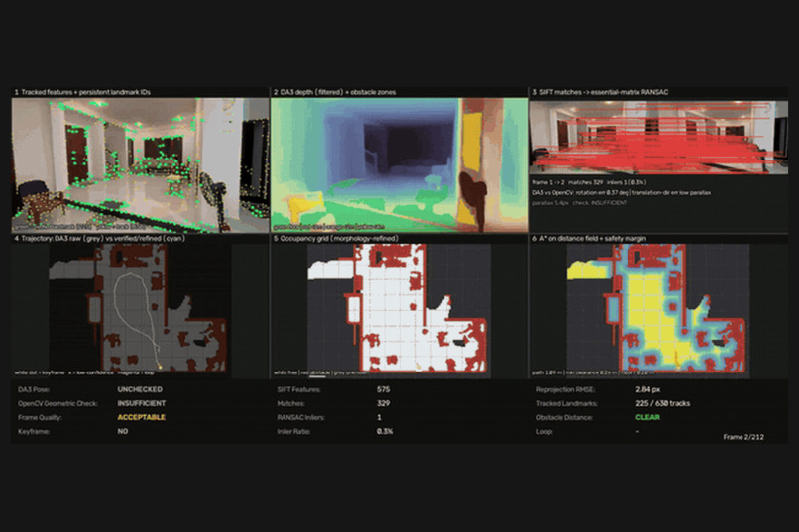This screenshot has height=532, width=799.
Task: Click the 'Tracked Landmarks:' label
Action: (x=567, y=403)
